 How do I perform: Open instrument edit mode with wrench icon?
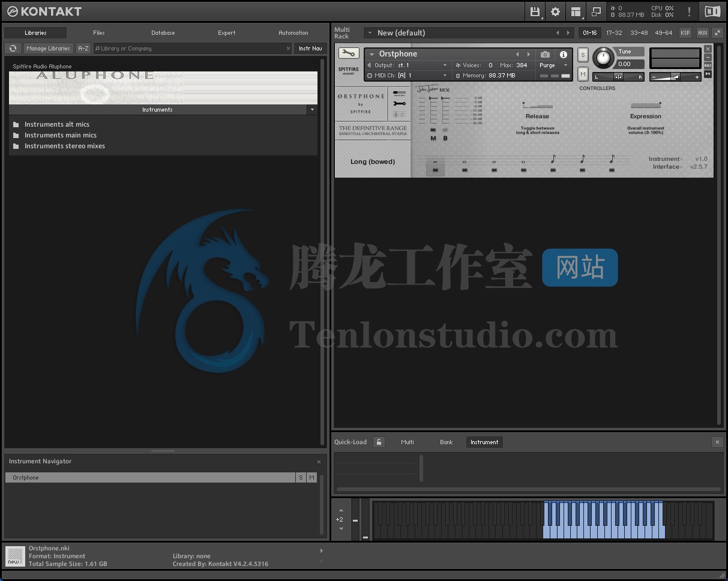click(x=348, y=53)
